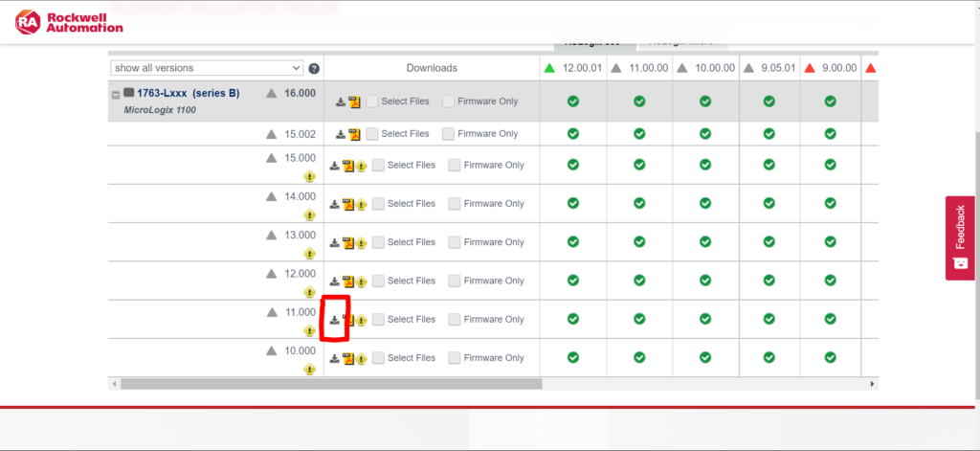Click the download icon for version 13.000
The image size is (980, 451).
334,242
